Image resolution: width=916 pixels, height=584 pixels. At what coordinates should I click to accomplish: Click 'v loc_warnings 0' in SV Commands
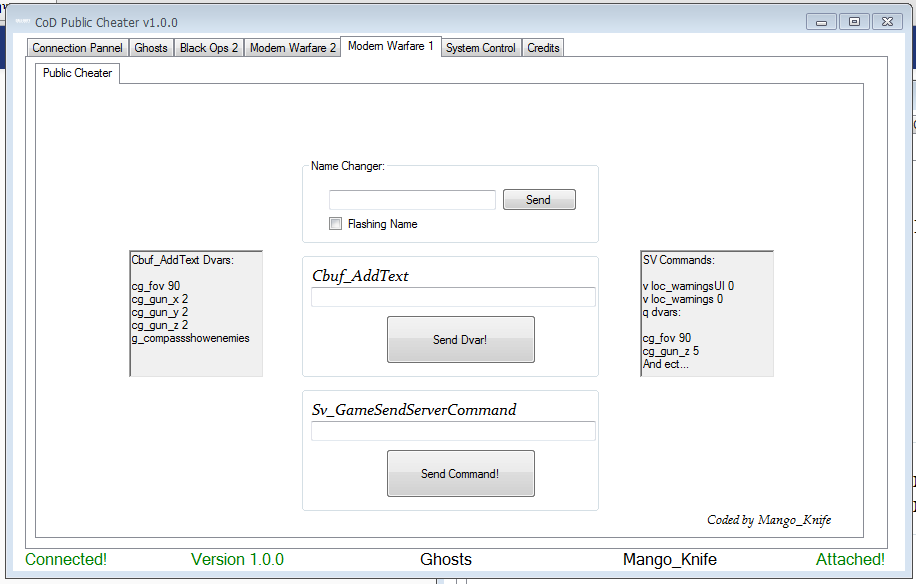click(x=682, y=299)
